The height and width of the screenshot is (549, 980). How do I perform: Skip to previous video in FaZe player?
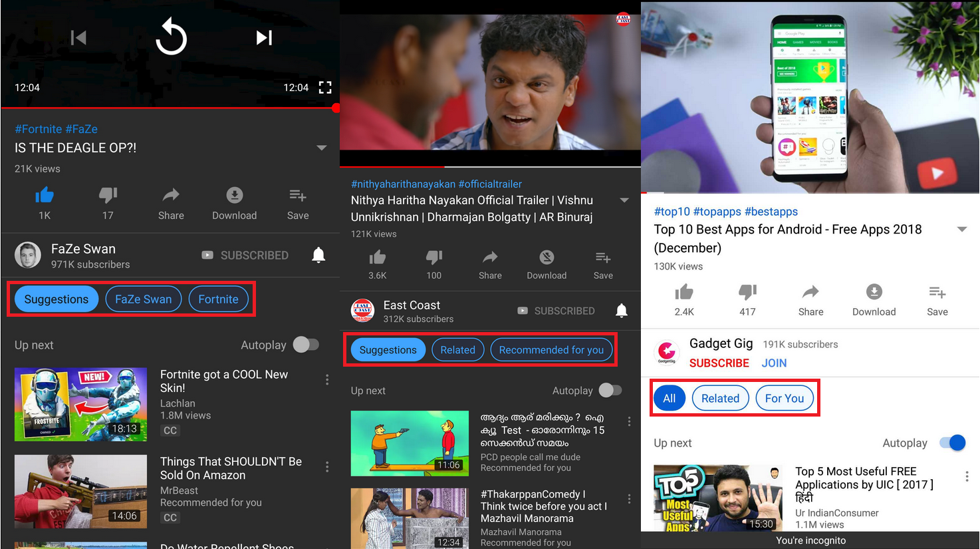click(x=78, y=38)
